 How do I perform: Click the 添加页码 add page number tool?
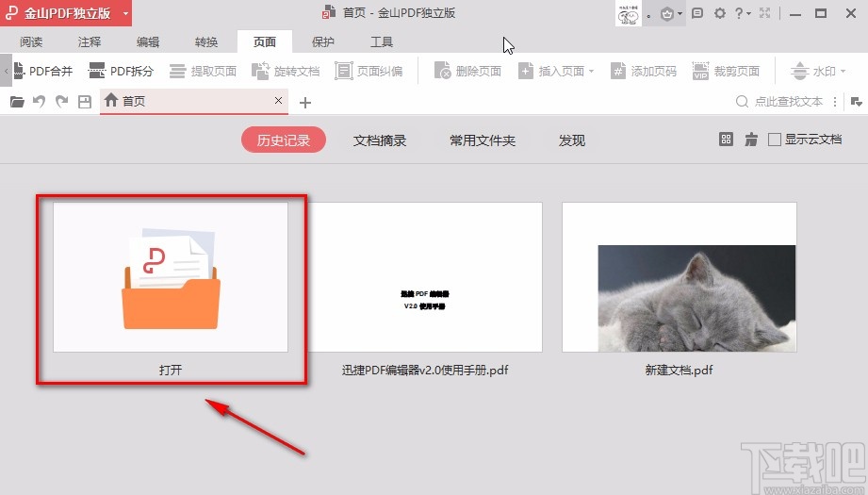pyautogui.click(x=644, y=71)
